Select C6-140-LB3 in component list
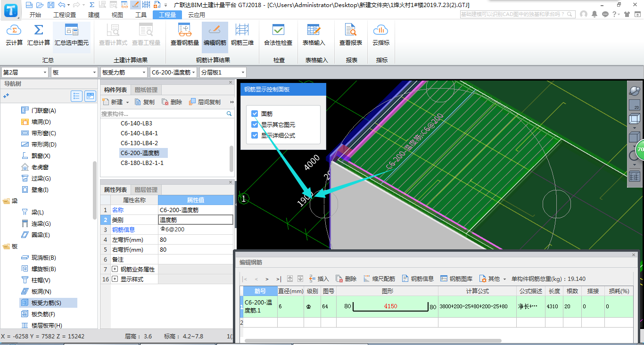The image size is (644, 345). 136,123
